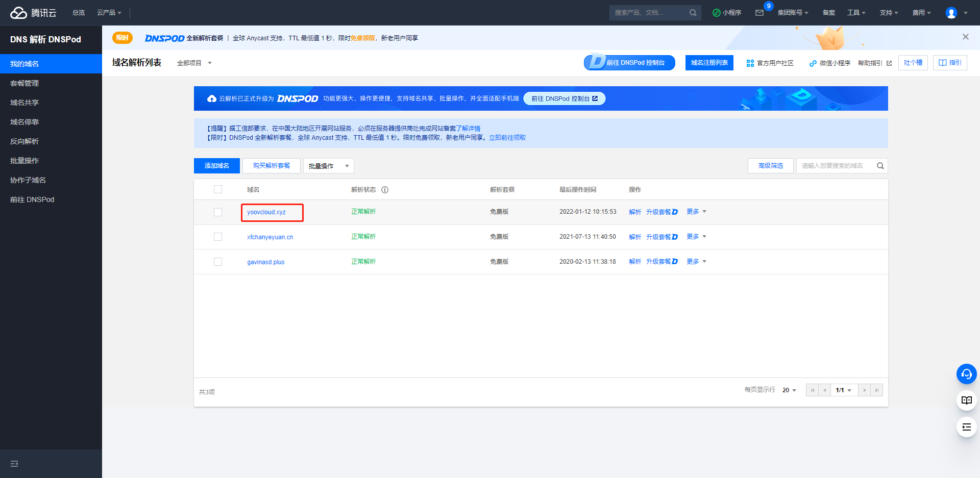Check the gavinasd.plus row checkbox

(x=218, y=262)
